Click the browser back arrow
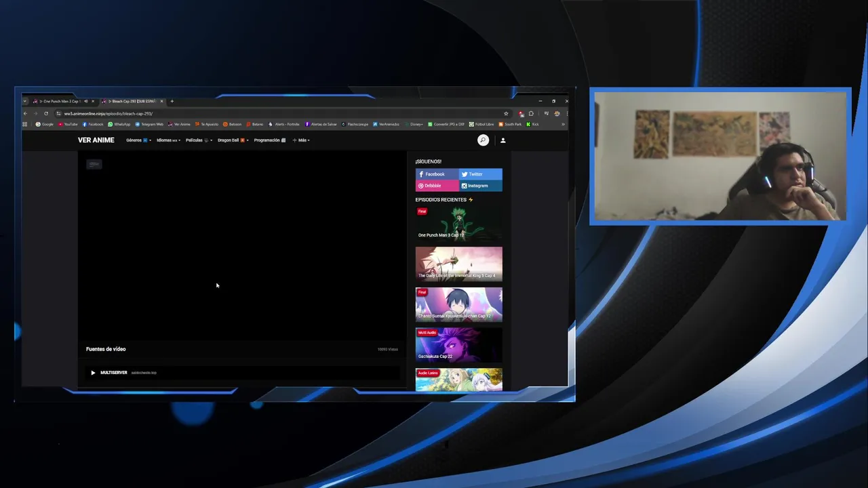Image resolution: width=868 pixels, height=488 pixels. click(x=25, y=113)
